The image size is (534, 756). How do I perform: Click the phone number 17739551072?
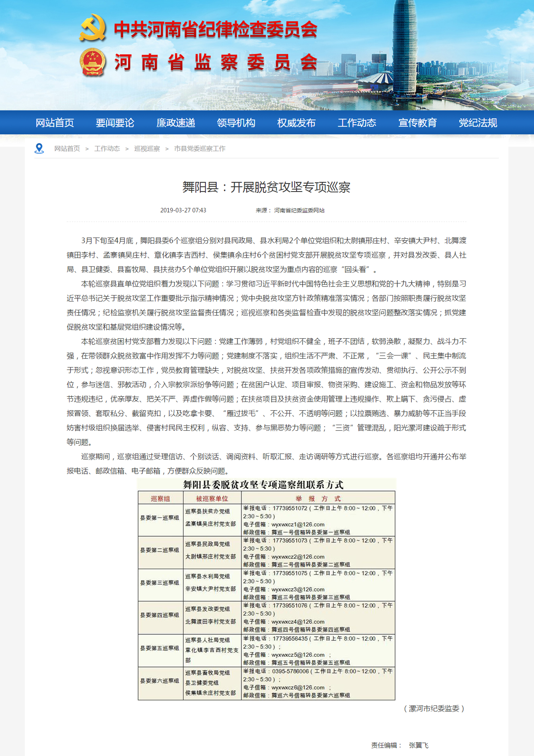(290, 508)
